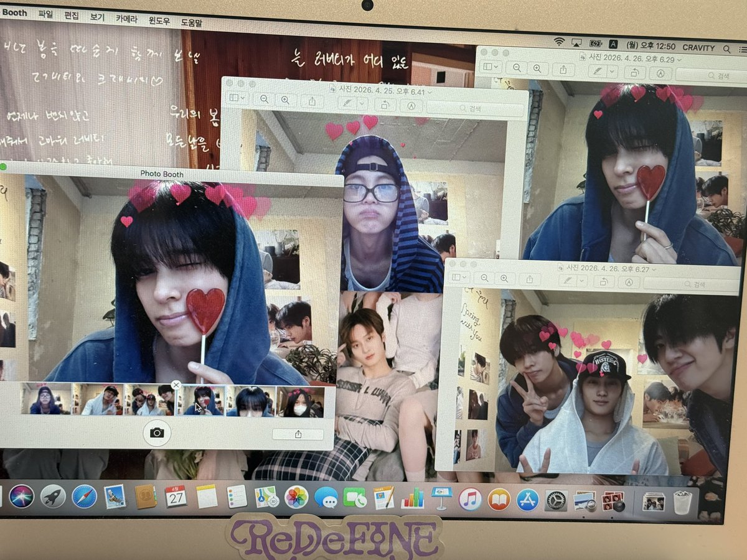
Task: Click the 검색 field in 4. 26. 오후 6.29 window
Action: 711,75
